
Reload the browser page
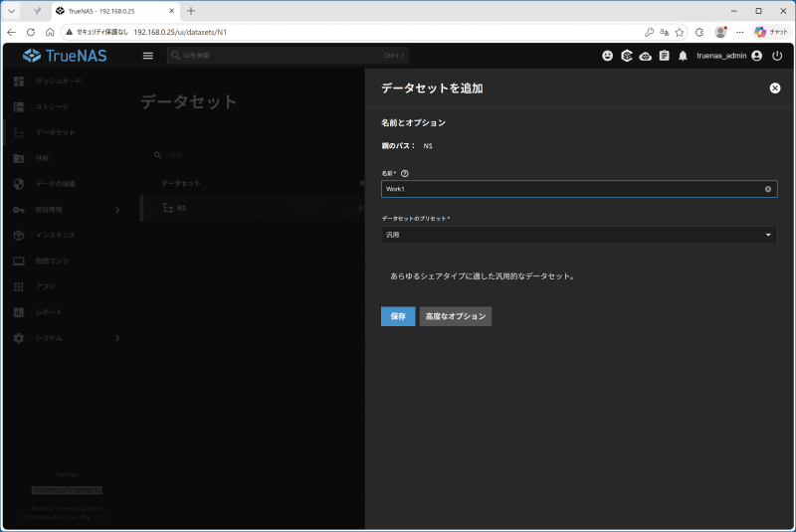coord(31,32)
